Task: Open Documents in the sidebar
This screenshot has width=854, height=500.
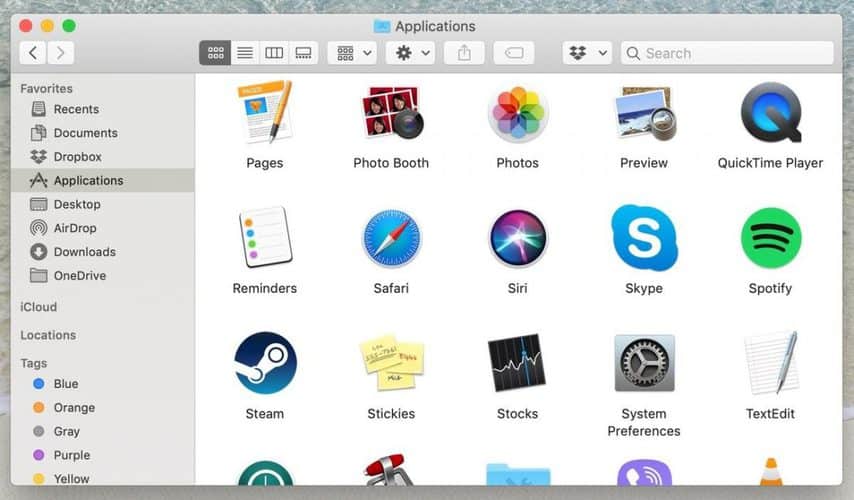Action: pyautogui.click(x=102, y=133)
